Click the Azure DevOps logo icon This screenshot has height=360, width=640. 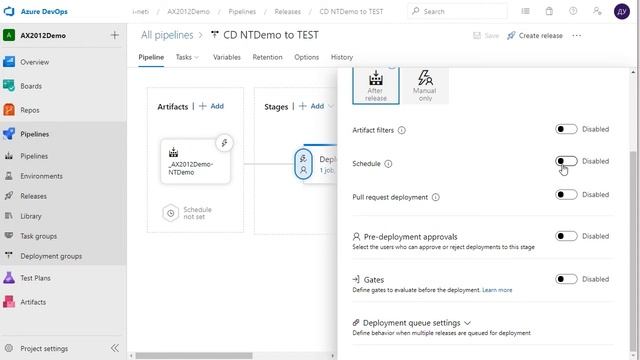(9, 11)
